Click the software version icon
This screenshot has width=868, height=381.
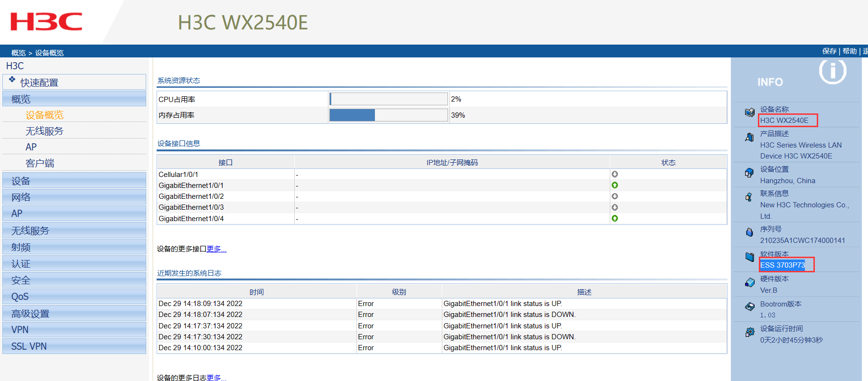click(x=749, y=257)
